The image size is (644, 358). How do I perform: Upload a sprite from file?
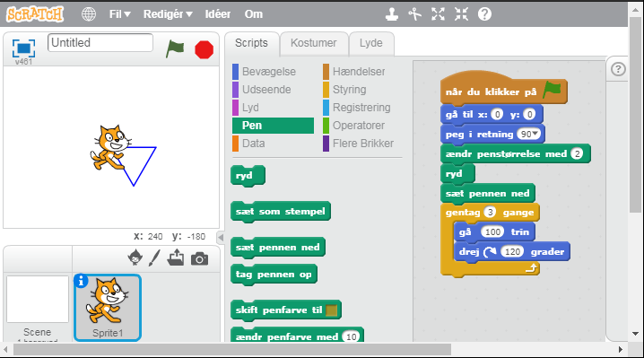(x=176, y=258)
